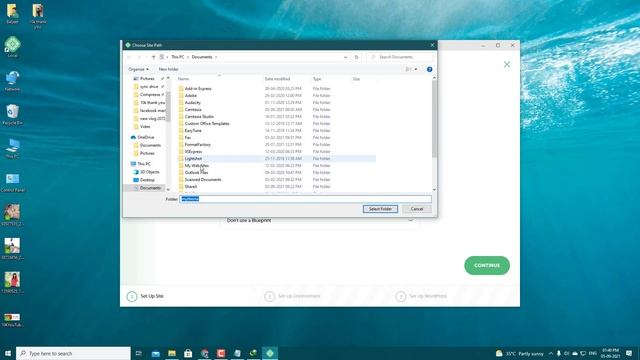Open Task View on the taskbar
This screenshot has height=360, width=640.
click(x=139, y=353)
